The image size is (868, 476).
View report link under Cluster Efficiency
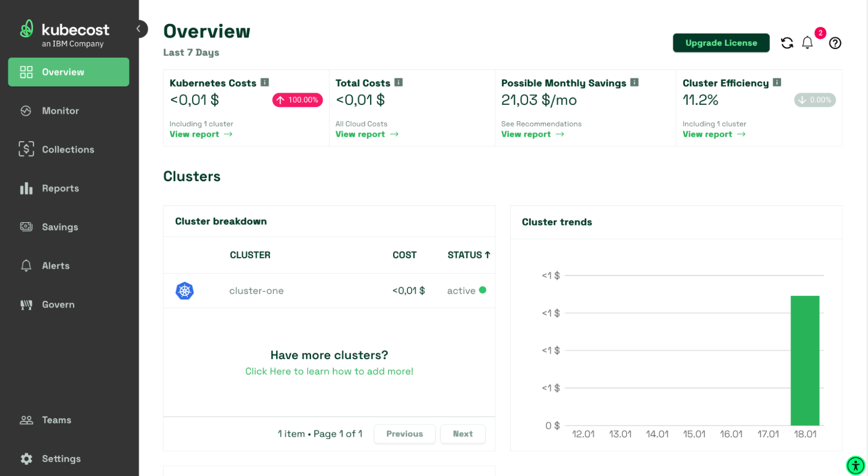[714, 134]
